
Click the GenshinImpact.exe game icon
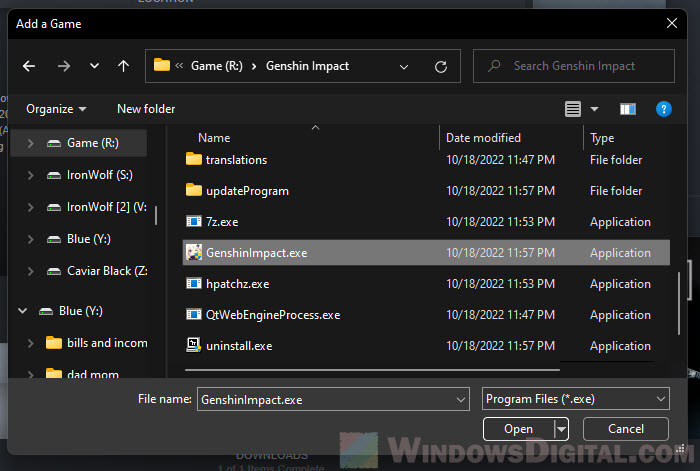194,252
